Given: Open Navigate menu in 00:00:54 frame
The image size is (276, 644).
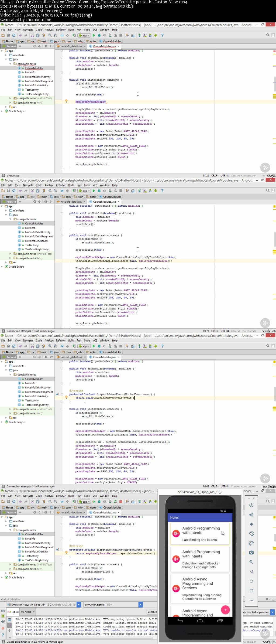Looking at the screenshot, I should click(28, 30).
